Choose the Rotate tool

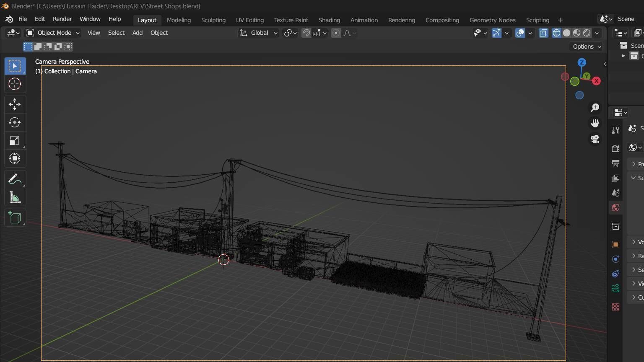[x=15, y=122]
